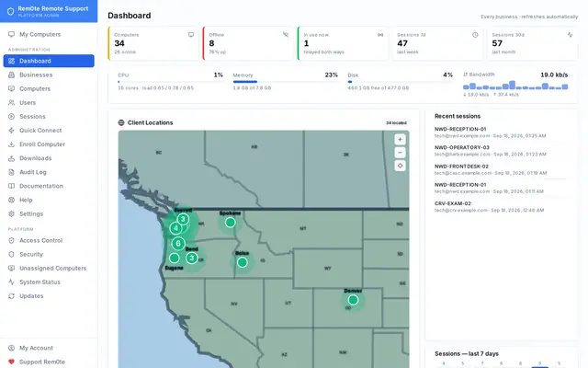Click the Eugene map marker
This screenshot has height=368, width=588.
coord(174,258)
